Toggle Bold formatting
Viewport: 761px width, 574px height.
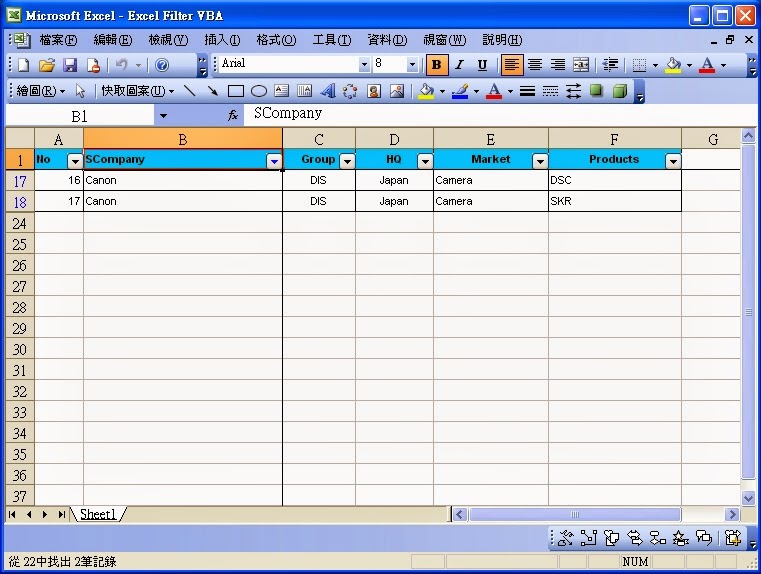tap(436, 65)
